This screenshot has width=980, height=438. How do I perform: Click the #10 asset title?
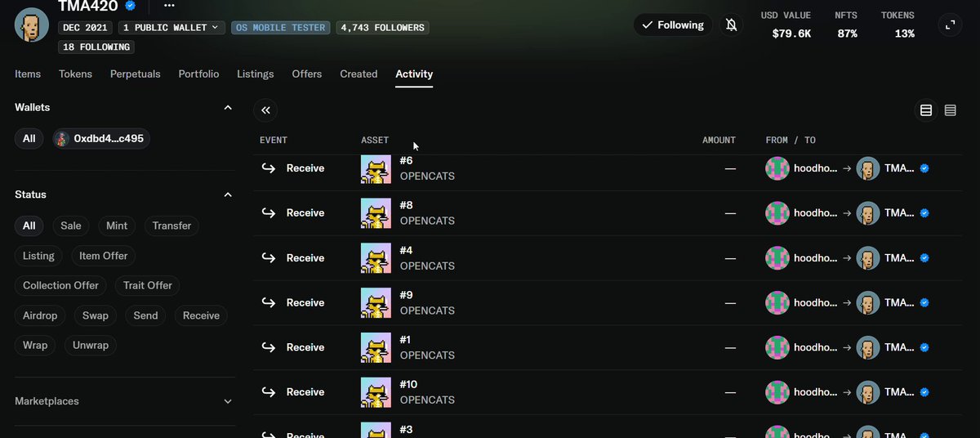point(408,384)
